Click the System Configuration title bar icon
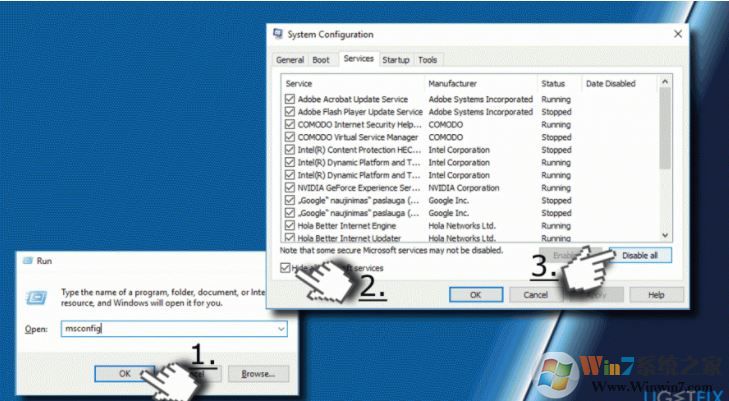Screen dimensions: 729x401 (278, 34)
